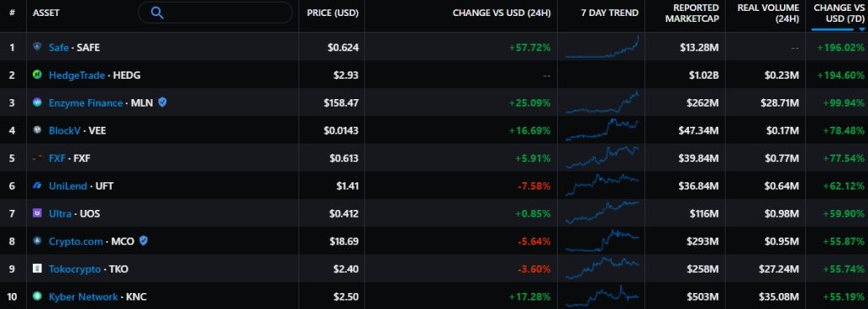Open the BlockV asset link
This screenshot has width=868, height=309.
point(64,130)
